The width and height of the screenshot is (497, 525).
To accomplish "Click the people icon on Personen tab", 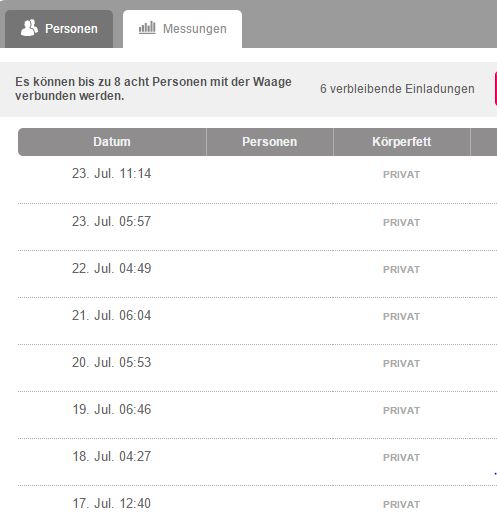I will tap(29, 28).
